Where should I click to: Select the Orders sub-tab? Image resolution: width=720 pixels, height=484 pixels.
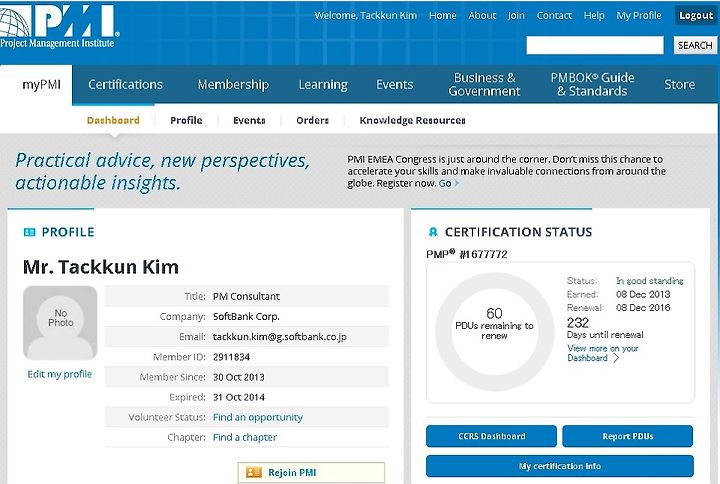coord(312,120)
